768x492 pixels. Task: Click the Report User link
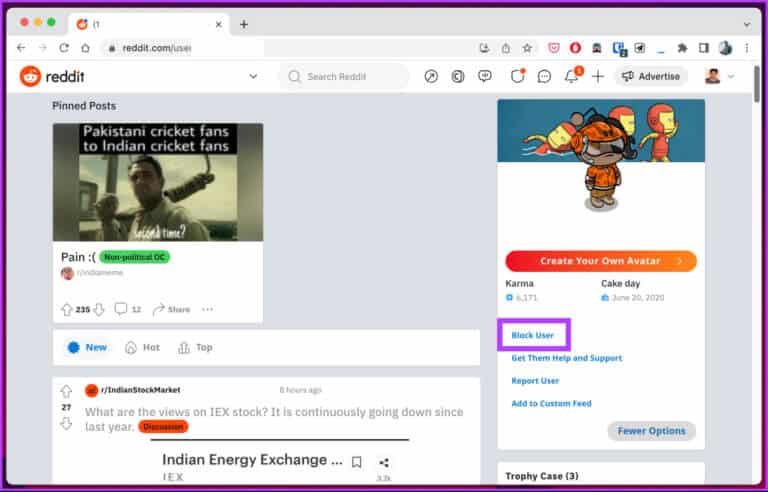[x=535, y=381]
